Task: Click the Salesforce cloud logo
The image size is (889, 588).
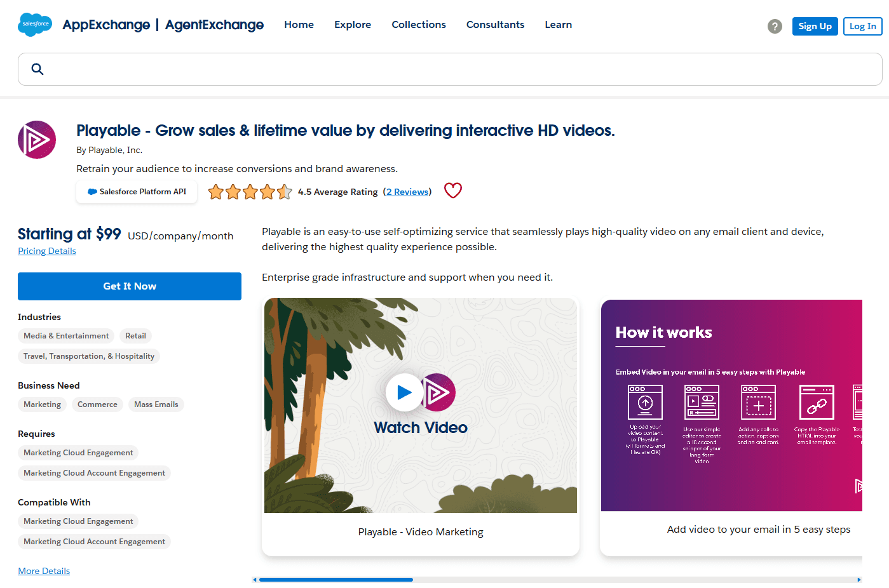Action: (x=35, y=24)
